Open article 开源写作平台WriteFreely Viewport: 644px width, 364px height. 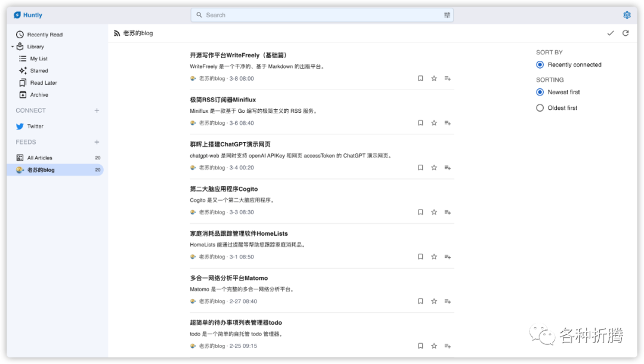pos(238,55)
